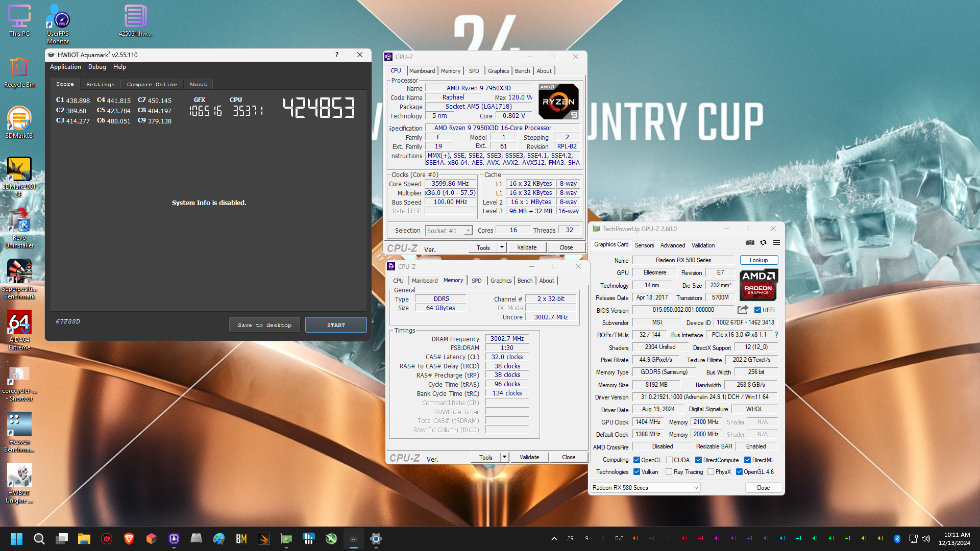Launch 3DMark03 desktop shortcut
The height and width of the screenshot is (551, 980).
coord(19,122)
